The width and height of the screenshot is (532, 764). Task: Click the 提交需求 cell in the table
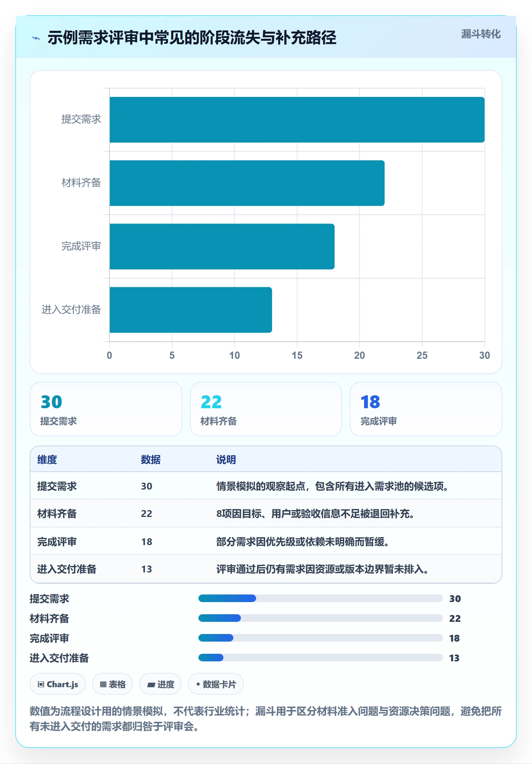pyautogui.click(x=57, y=486)
